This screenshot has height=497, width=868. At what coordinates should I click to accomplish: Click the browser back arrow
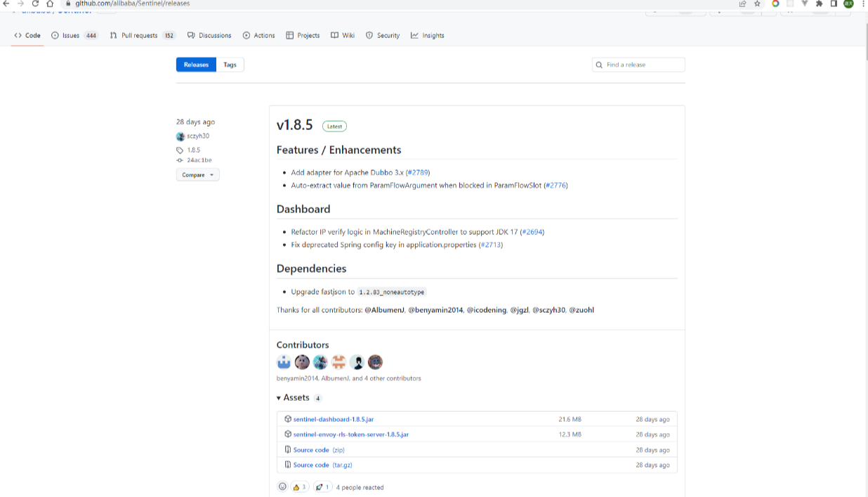tap(6, 4)
